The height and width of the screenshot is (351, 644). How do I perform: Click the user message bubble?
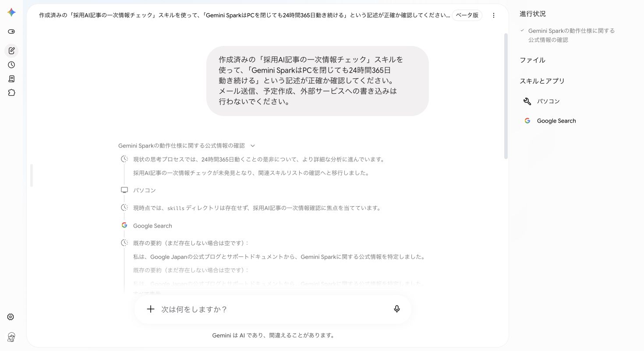pyautogui.click(x=317, y=81)
